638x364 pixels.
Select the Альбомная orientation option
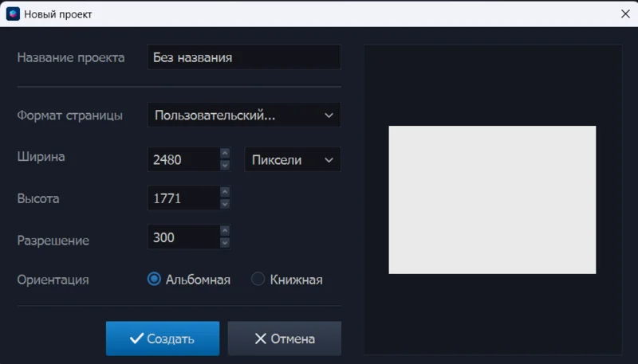pyautogui.click(x=155, y=280)
